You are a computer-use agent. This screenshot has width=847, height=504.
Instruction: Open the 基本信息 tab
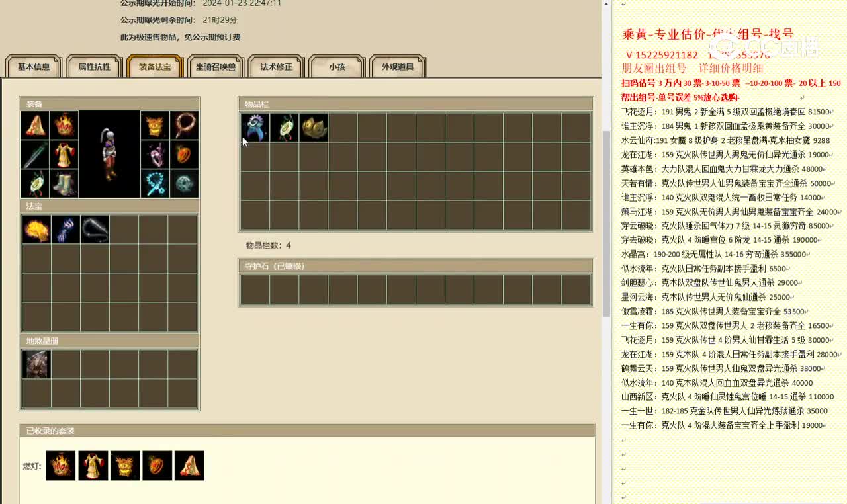[34, 67]
